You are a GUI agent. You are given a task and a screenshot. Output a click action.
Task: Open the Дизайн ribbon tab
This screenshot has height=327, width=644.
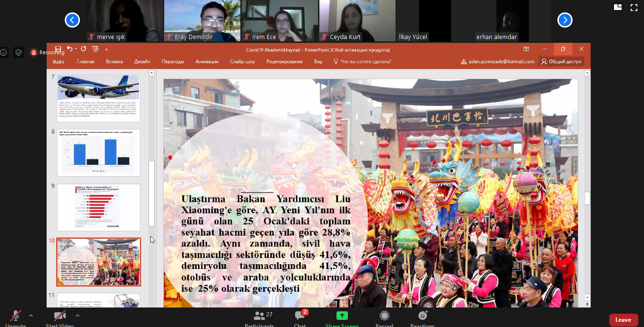(x=142, y=61)
